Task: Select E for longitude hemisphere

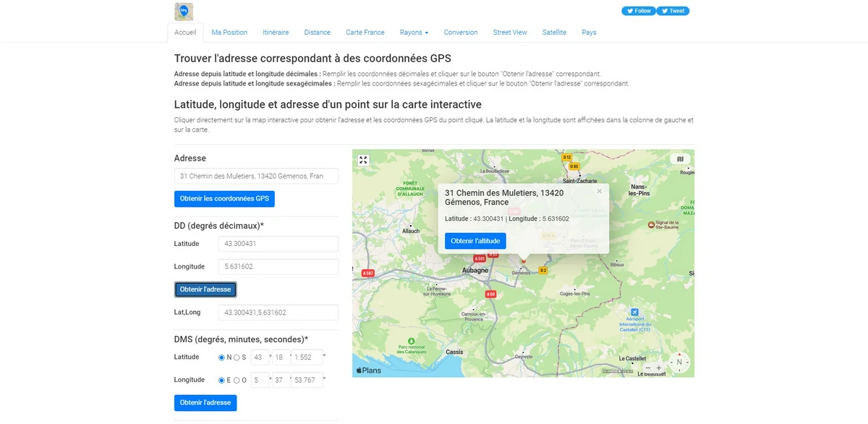Action: click(x=222, y=380)
